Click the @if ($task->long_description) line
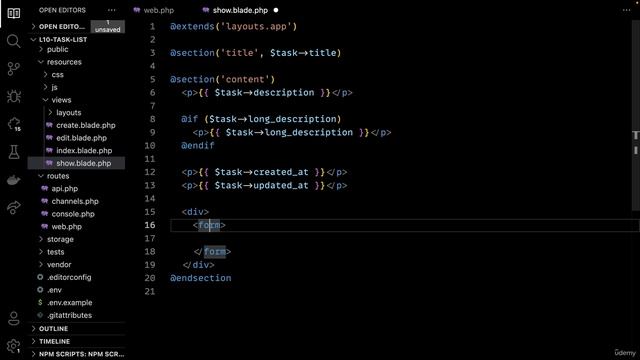The image size is (640, 360). 261,119
